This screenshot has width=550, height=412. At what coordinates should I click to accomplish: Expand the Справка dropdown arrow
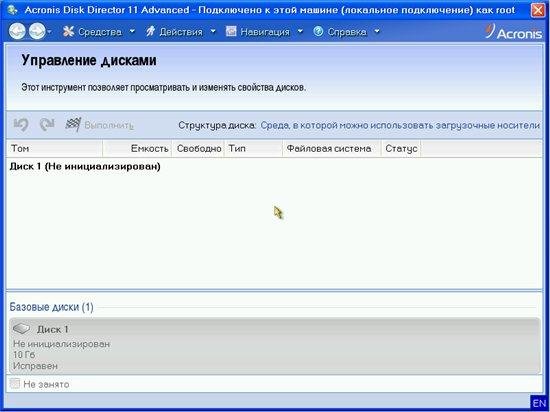[377, 31]
